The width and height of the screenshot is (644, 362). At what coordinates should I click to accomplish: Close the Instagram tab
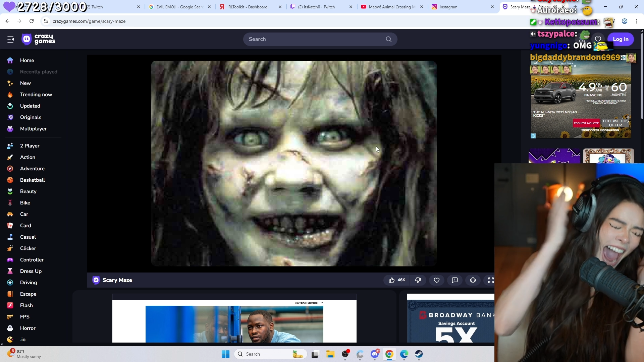[x=492, y=7]
